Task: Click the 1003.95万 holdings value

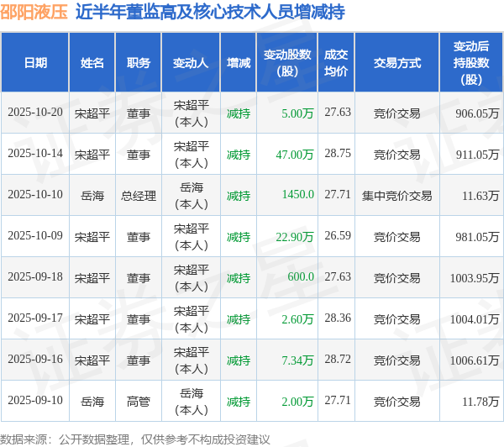Action: [475, 278]
